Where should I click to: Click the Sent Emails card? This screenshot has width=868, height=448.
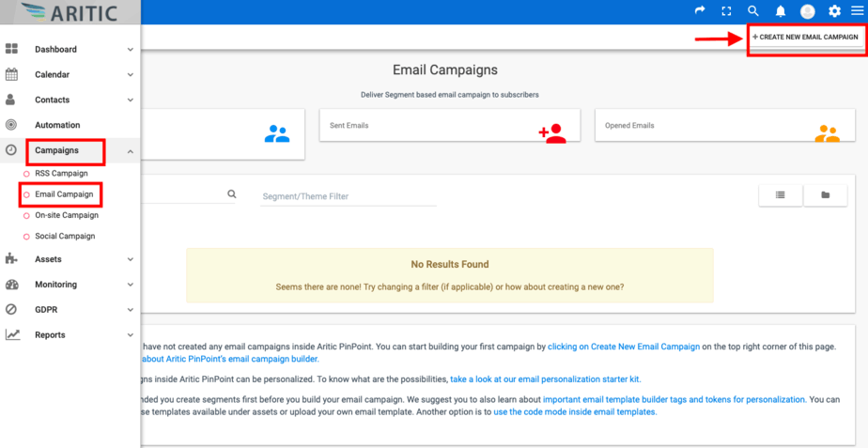tap(450, 125)
